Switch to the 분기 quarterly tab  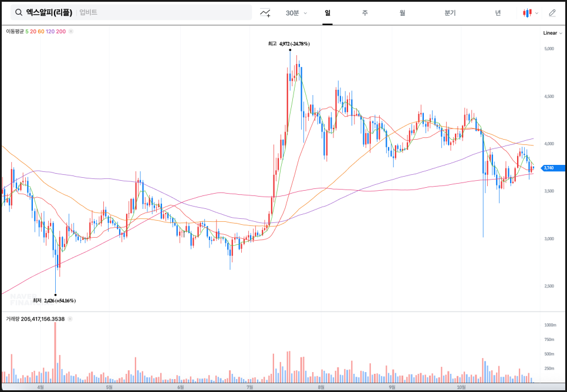click(450, 12)
